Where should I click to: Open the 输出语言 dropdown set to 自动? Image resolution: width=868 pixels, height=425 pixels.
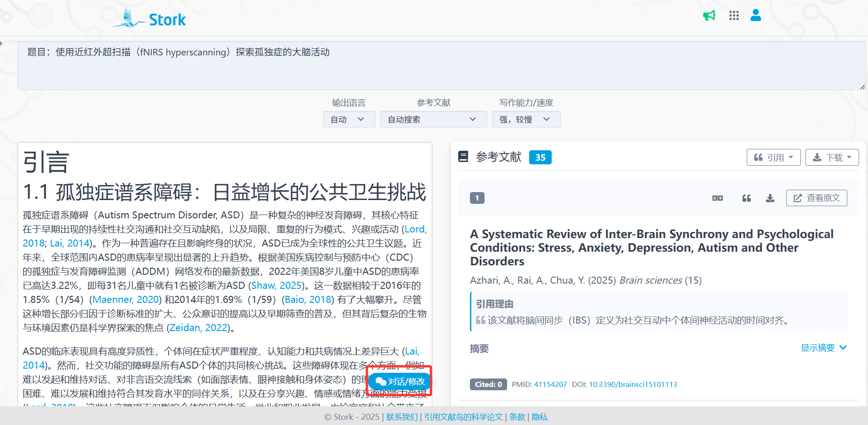tap(348, 119)
